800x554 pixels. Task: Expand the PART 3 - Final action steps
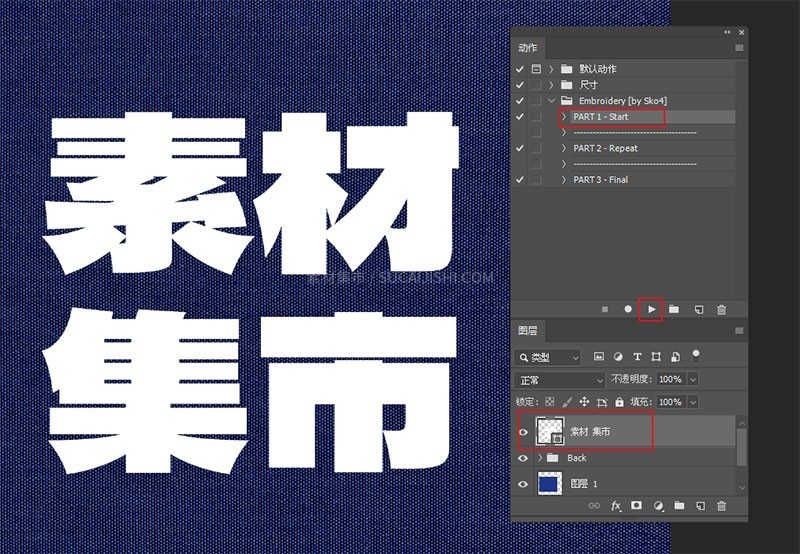564,180
